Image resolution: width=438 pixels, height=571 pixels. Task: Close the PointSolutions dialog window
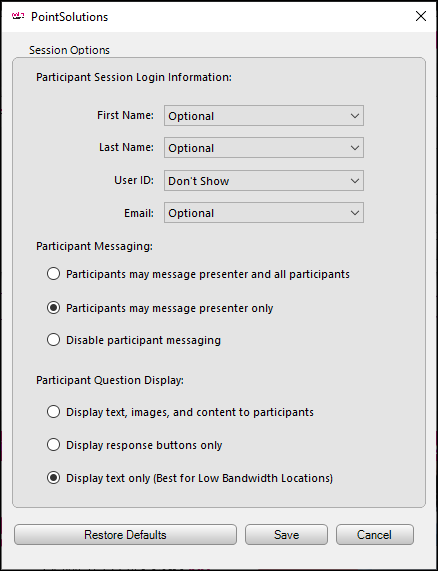421,16
